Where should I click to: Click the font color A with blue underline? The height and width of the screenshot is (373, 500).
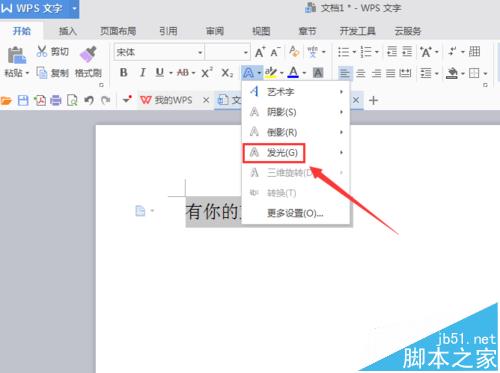(x=293, y=72)
